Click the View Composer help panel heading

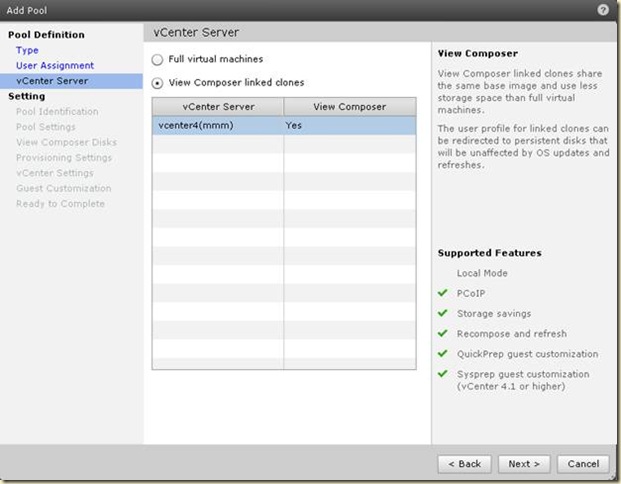[478, 53]
